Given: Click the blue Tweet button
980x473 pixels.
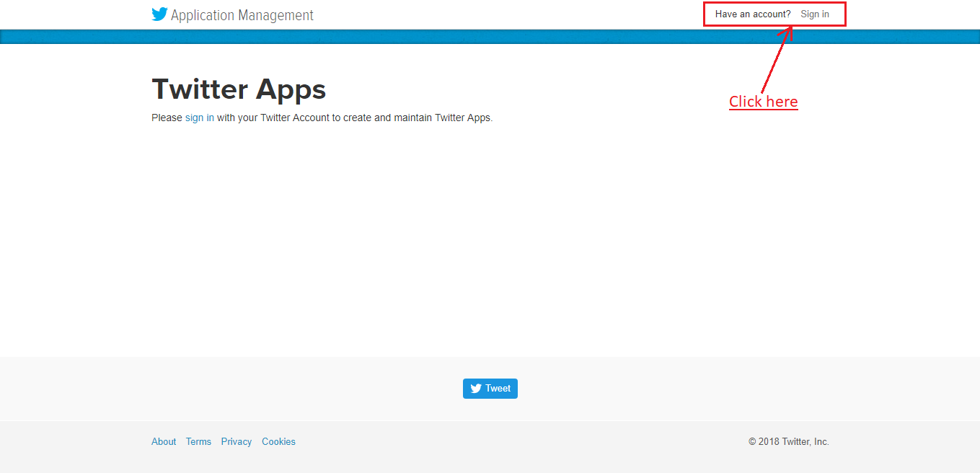Looking at the screenshot, I should pos(490,389).
